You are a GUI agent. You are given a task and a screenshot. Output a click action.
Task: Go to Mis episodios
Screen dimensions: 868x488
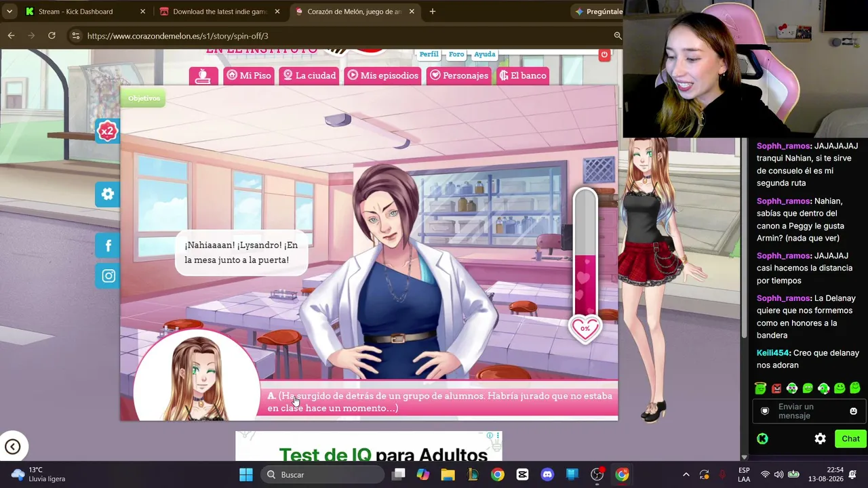pyautogui.click(x=383, y=75)
